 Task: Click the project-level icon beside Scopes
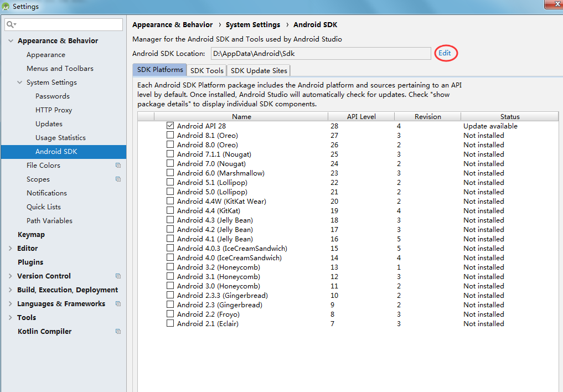117,179
